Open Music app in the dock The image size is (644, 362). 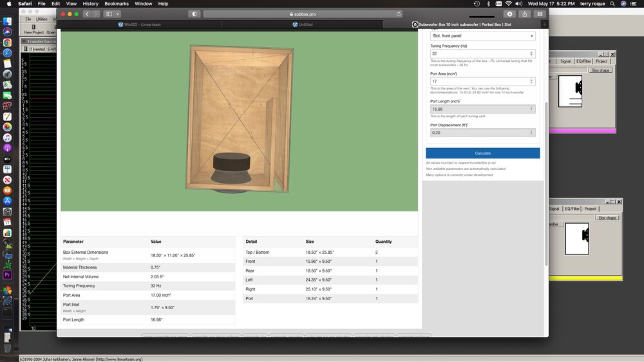click(x=7, y=138)
